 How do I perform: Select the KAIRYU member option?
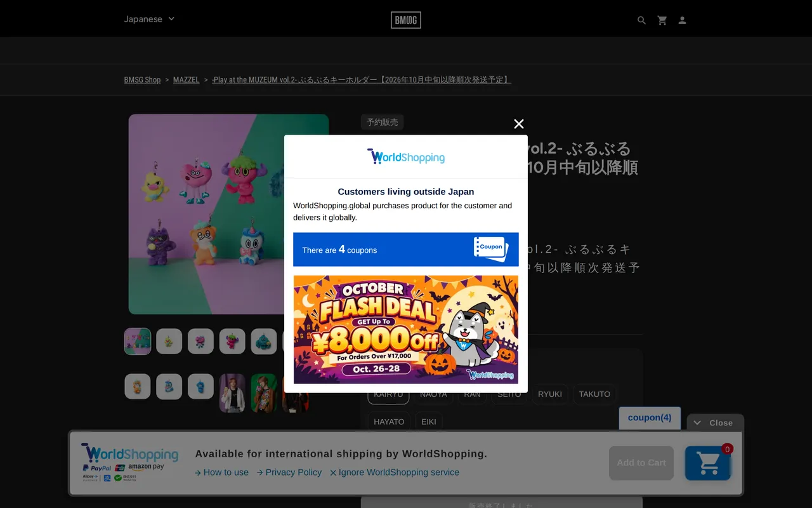pyautogui.click(x=388, y=394)
